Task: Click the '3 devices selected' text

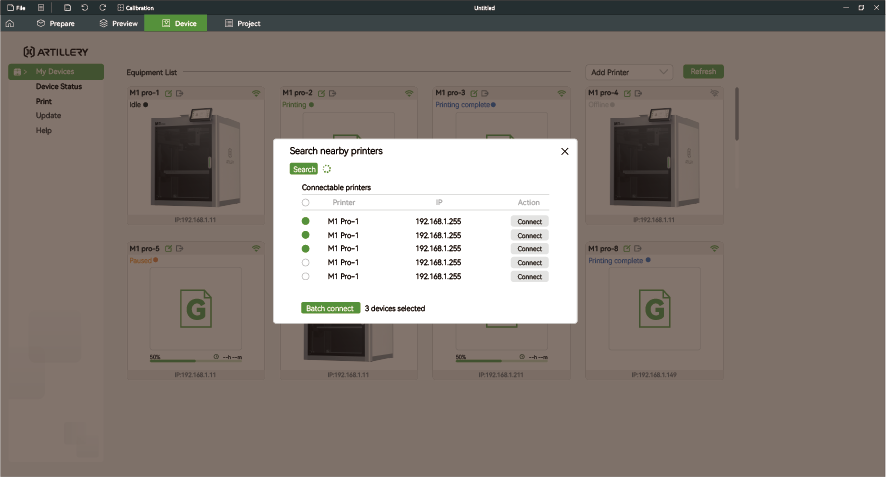Action: [394, 309]
